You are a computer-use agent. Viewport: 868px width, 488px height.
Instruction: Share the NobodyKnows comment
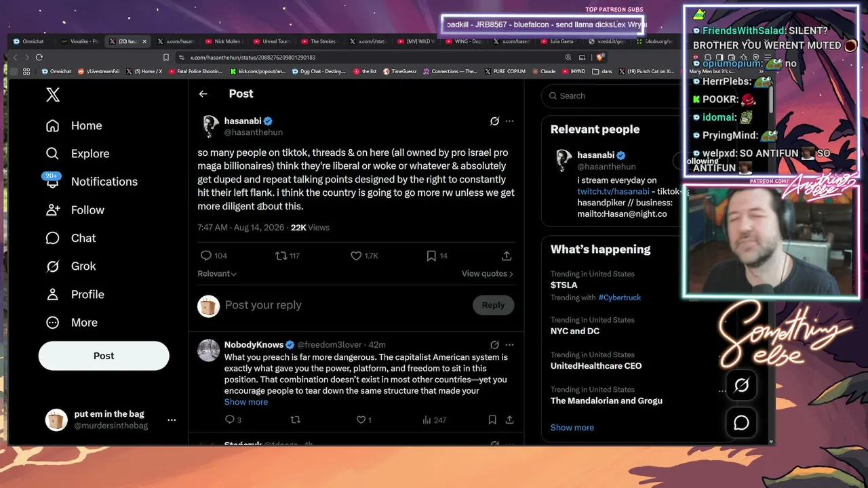tap(509, 420)
